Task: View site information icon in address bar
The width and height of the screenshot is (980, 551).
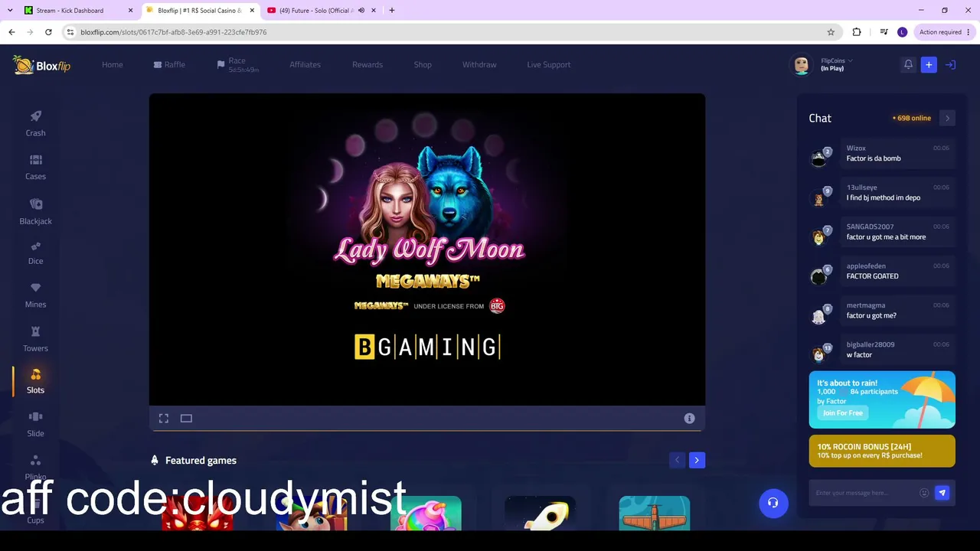Action: [70, 32]
